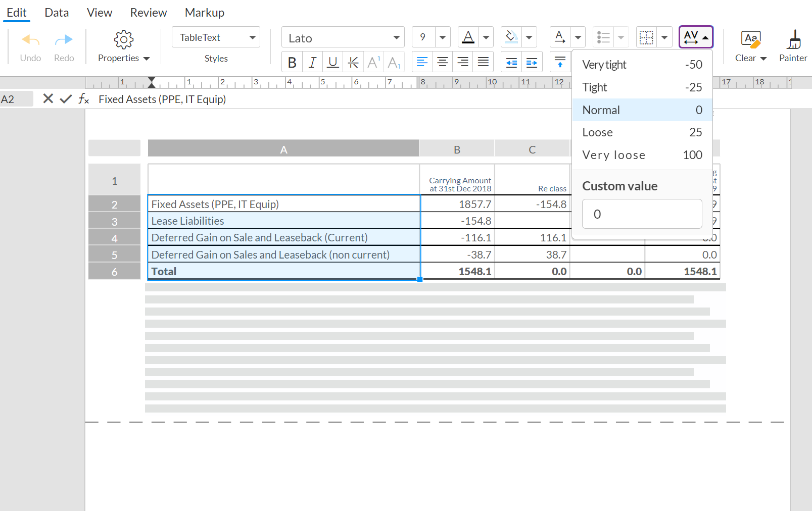Select Very loose 100 spacing

pos(642,155)
